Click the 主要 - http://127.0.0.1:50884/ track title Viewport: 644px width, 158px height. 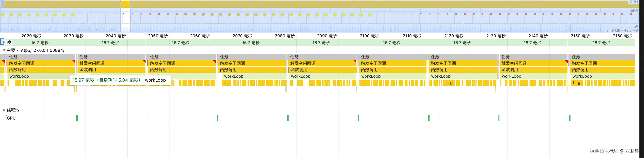[36, 50]
